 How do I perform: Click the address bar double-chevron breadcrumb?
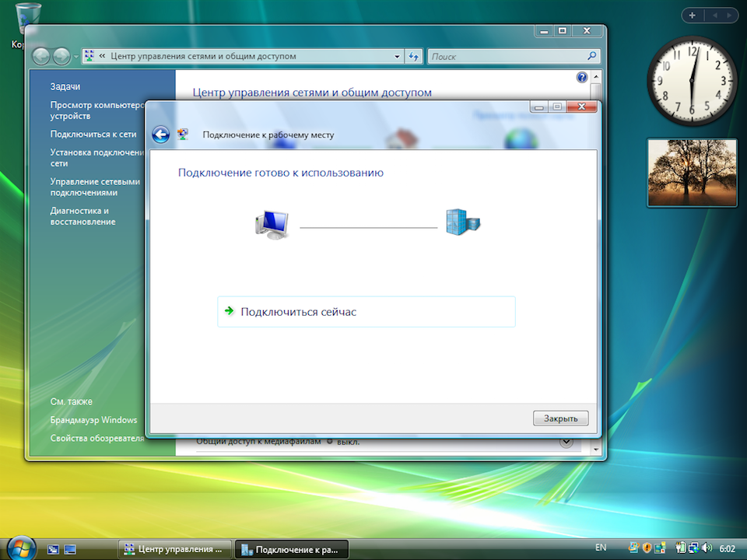(102, 56)
